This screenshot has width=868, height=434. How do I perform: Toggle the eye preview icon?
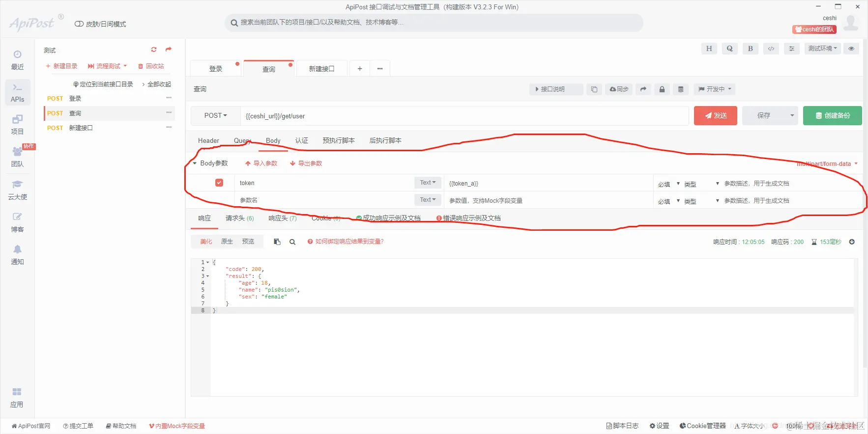click(851, 49)
